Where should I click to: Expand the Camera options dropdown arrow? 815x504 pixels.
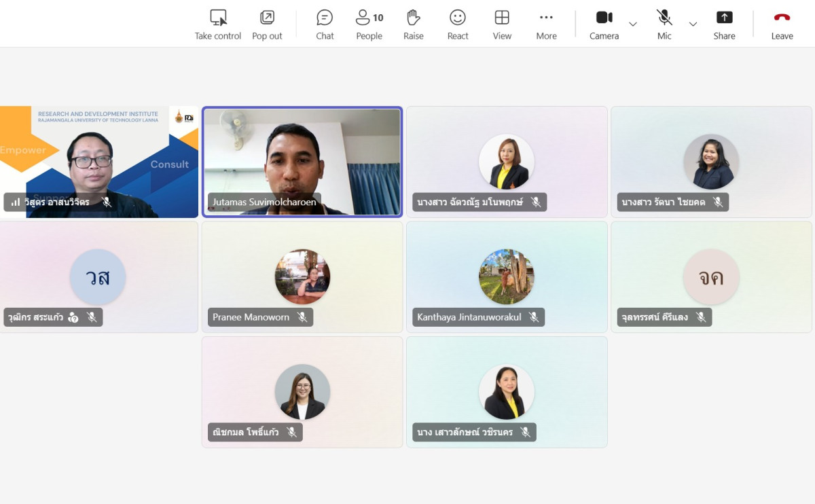point(633,24)
